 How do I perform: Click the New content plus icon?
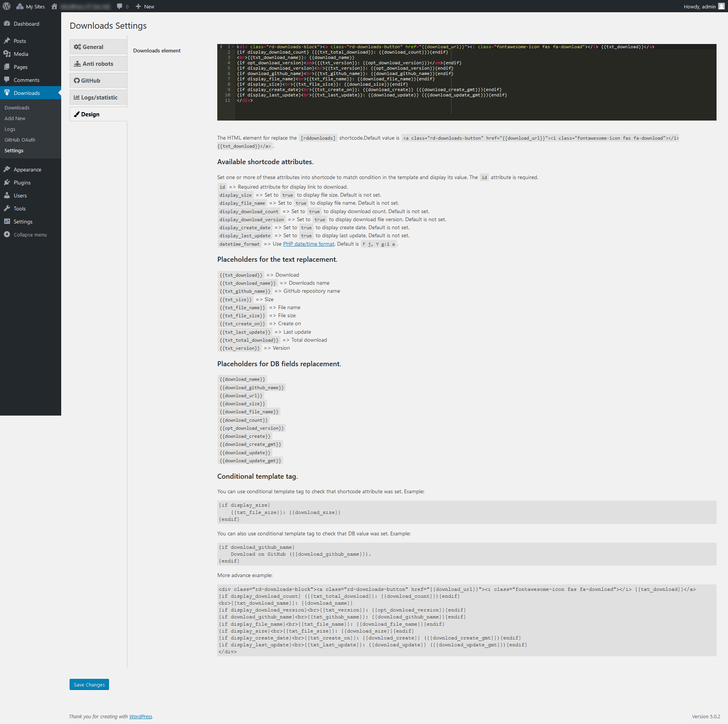point(138,7)
